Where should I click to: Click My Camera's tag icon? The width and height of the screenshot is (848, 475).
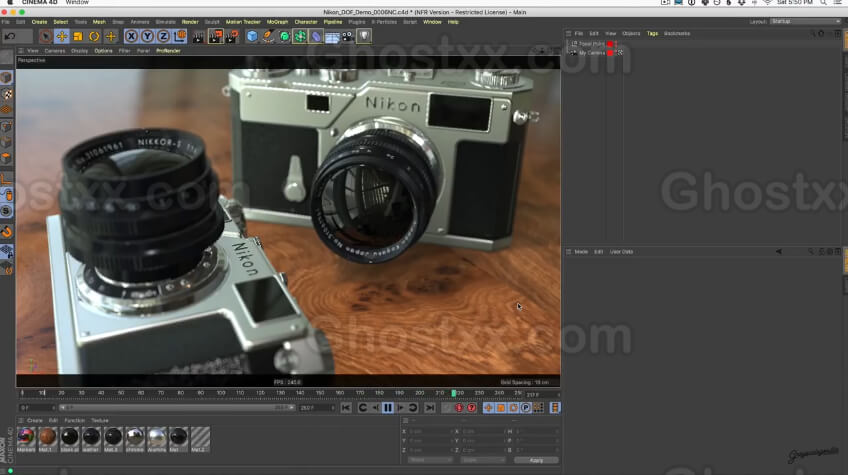pos(620,53)
